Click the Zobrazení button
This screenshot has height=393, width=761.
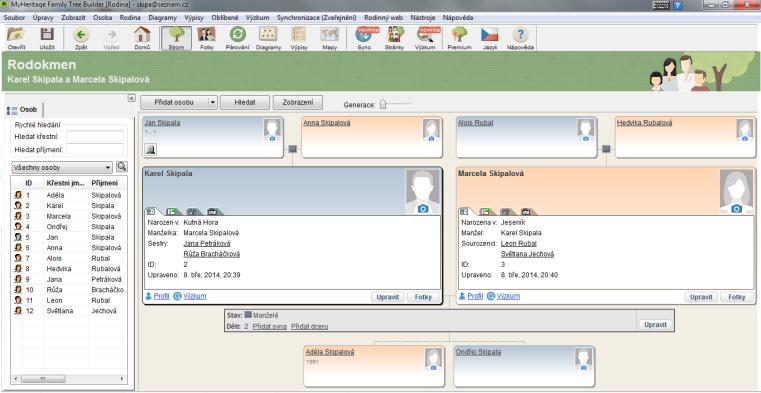[298, 102]
